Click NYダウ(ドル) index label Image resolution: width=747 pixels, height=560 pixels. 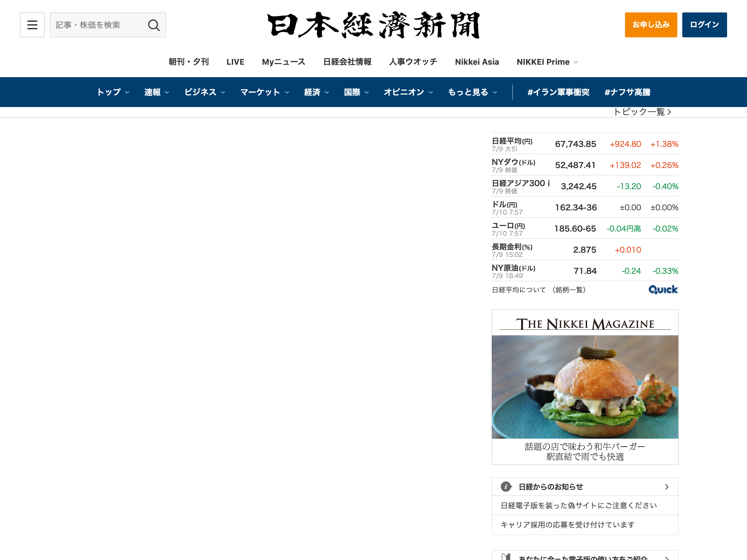tap(513, 162)
